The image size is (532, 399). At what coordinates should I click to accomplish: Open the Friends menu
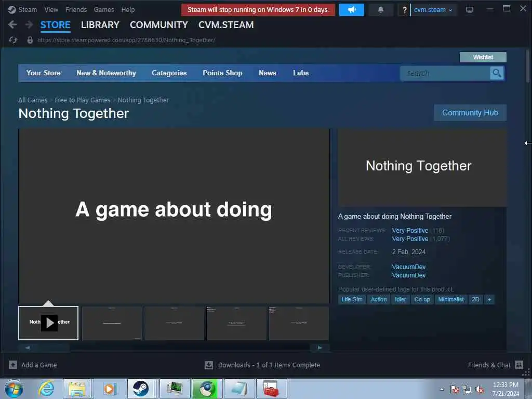click(x=76, y=9)
